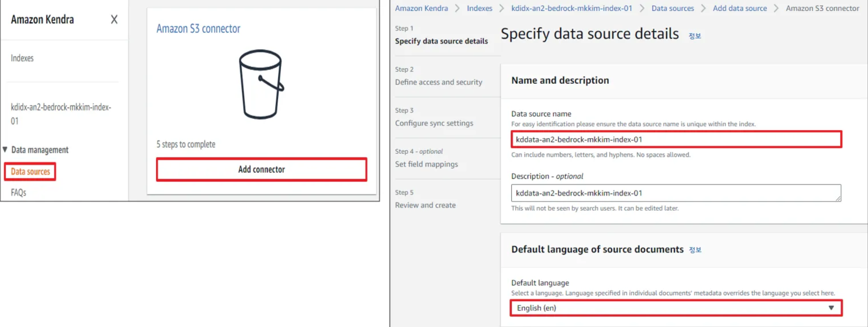Open Data sources in the sidebar

point(30,171)
